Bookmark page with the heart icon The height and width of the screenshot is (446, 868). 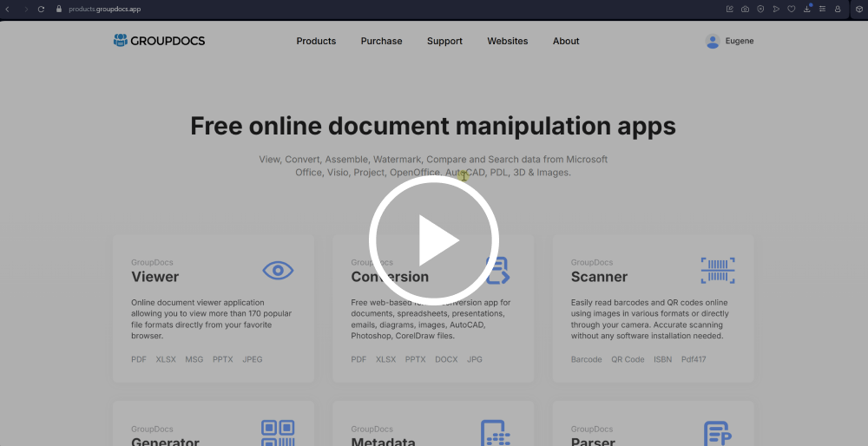pos(792,10)
